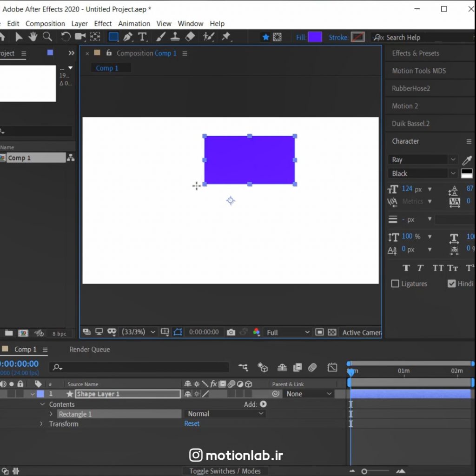Open the Ray font family dropdown

[422, 160]
